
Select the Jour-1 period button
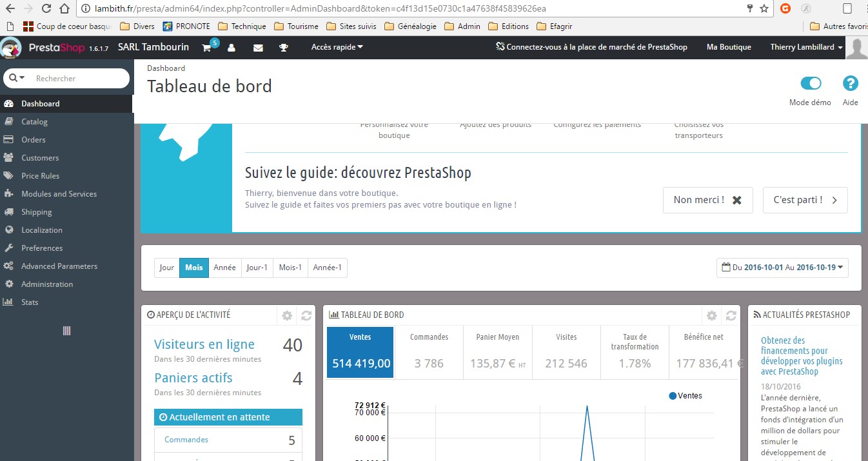257,268
